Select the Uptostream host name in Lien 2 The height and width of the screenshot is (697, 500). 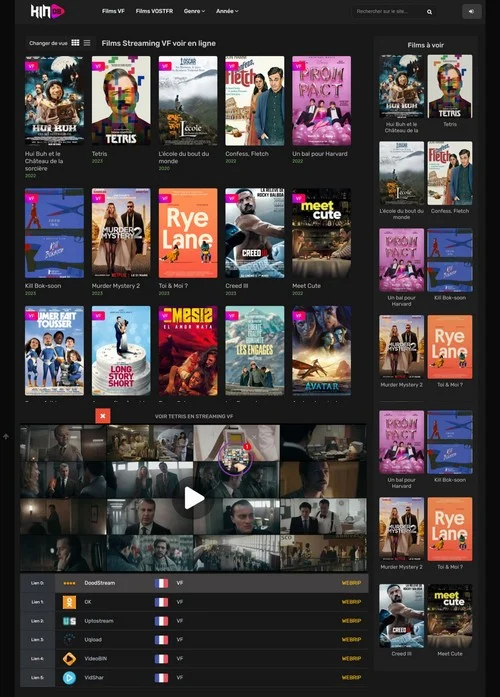point(99,621)
